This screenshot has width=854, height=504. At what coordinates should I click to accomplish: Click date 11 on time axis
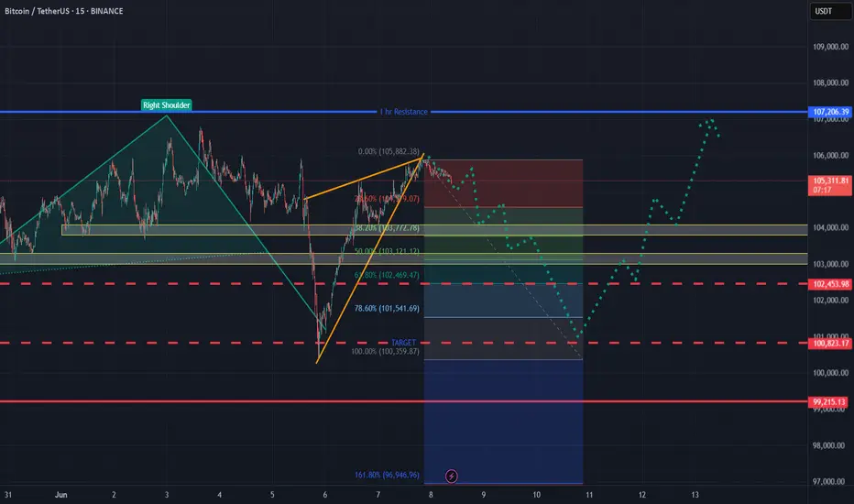point(589,495)
